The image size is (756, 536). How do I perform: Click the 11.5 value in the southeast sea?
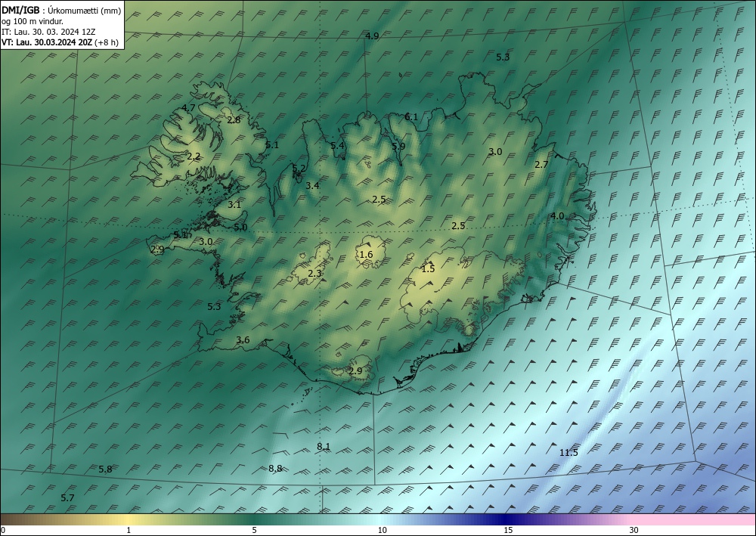(x=569, y=452)
